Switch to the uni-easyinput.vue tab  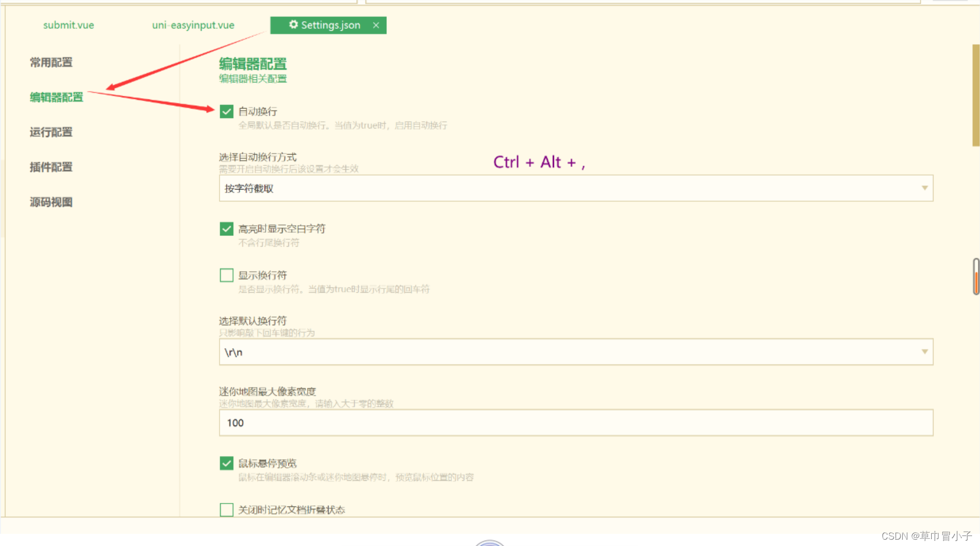193,25
